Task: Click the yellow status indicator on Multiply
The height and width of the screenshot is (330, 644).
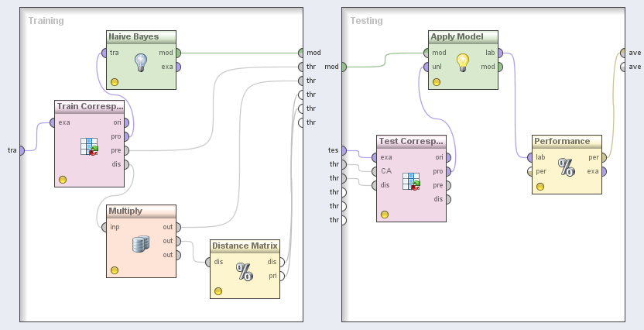Action: coord(115,270)
